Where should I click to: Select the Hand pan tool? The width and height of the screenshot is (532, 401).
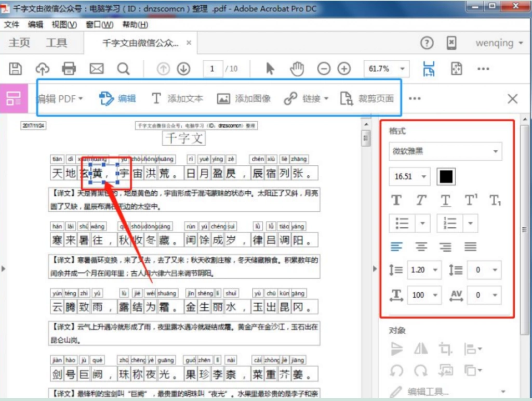tap(297, 69)
